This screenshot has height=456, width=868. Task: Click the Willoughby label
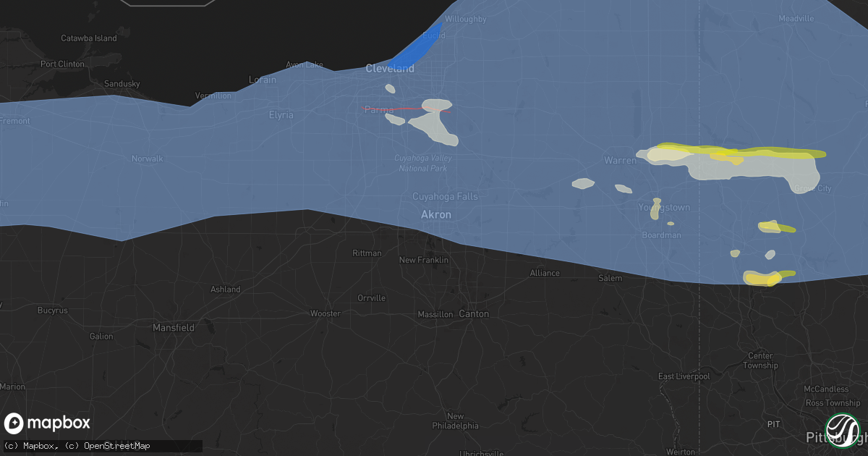coord(466,19)
